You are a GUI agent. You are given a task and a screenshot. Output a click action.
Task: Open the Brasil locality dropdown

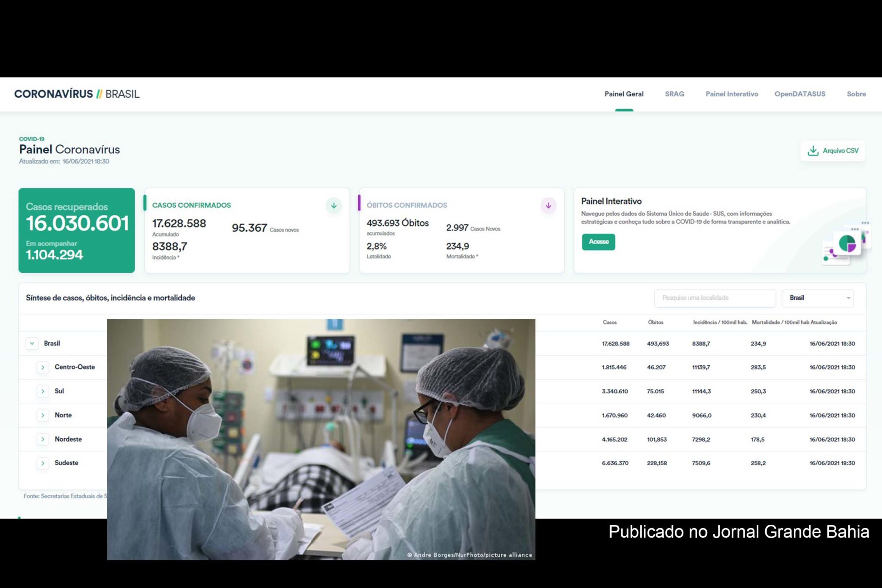(x=817, y=298)
